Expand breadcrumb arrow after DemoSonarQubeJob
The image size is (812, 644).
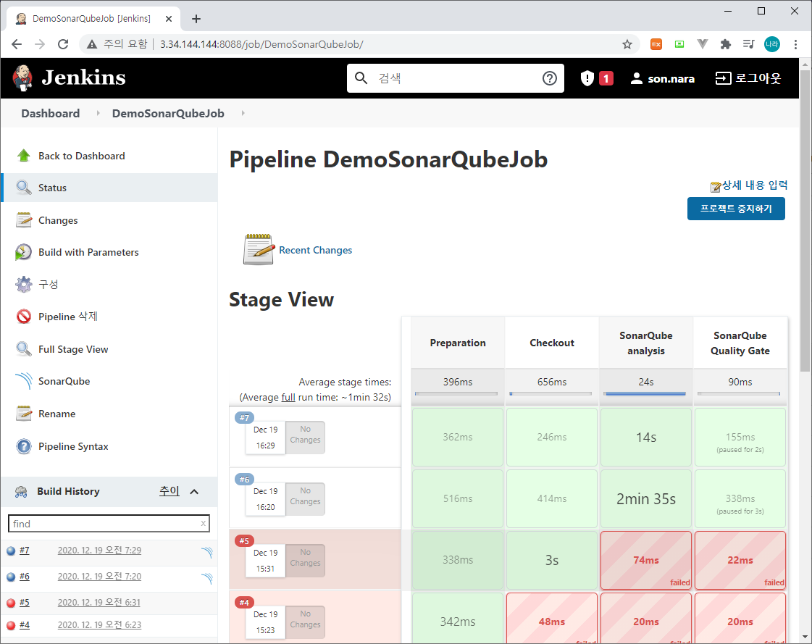point(243,113)
